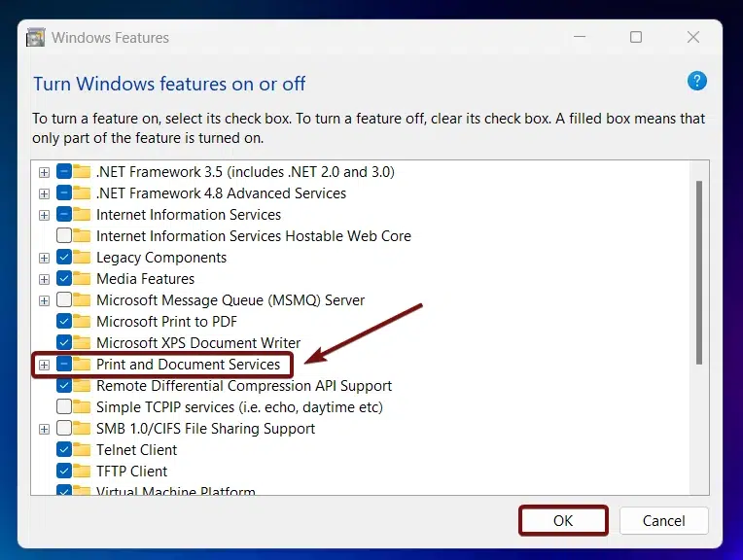Screen dimensions: 743x560
Task: Uncheck Microsoft Print to PDF checkbox
Action: (64, 321)
